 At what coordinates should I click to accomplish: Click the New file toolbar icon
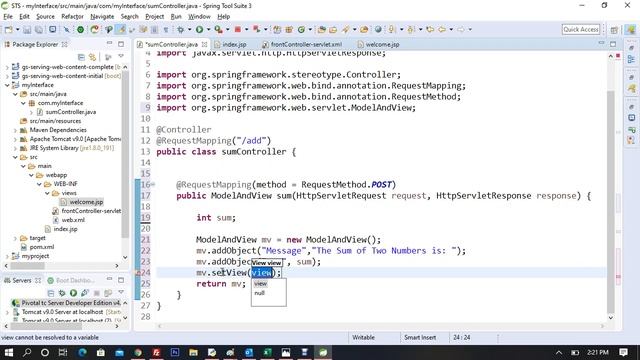(x=8, y=29)
